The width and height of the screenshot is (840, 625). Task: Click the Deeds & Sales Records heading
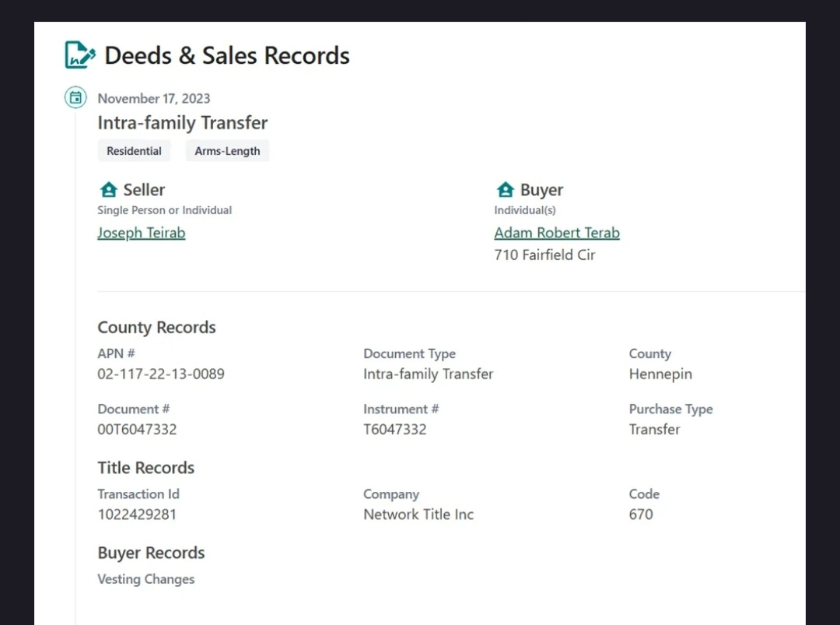point(226,55)
